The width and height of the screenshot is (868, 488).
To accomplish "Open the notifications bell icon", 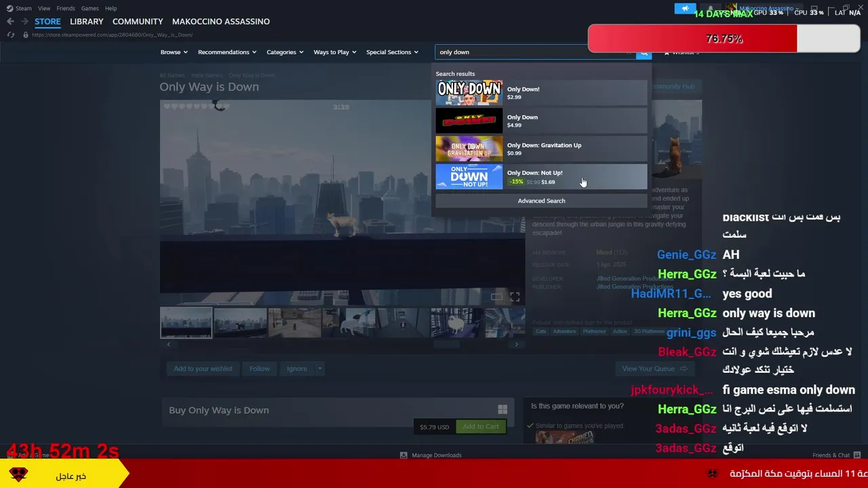I will point(710,9).
